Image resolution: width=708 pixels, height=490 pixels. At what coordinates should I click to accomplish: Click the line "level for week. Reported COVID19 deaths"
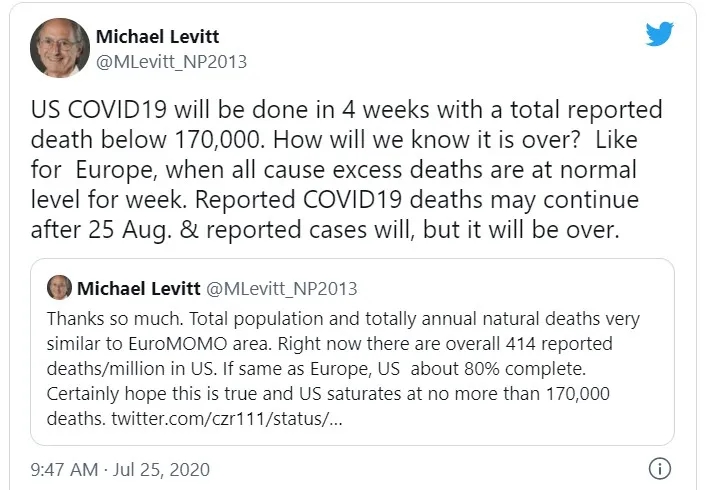335,200
